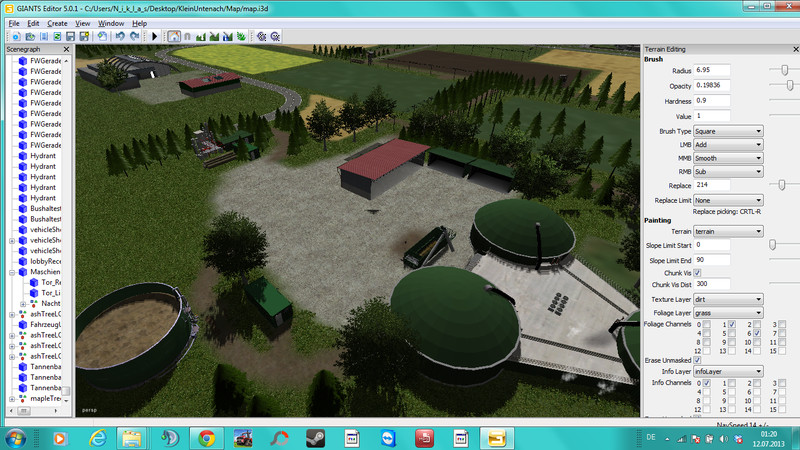Click the first gear icon in toolbar
The width and height of the screenshot is (800, 450).
tap(262, 36)
